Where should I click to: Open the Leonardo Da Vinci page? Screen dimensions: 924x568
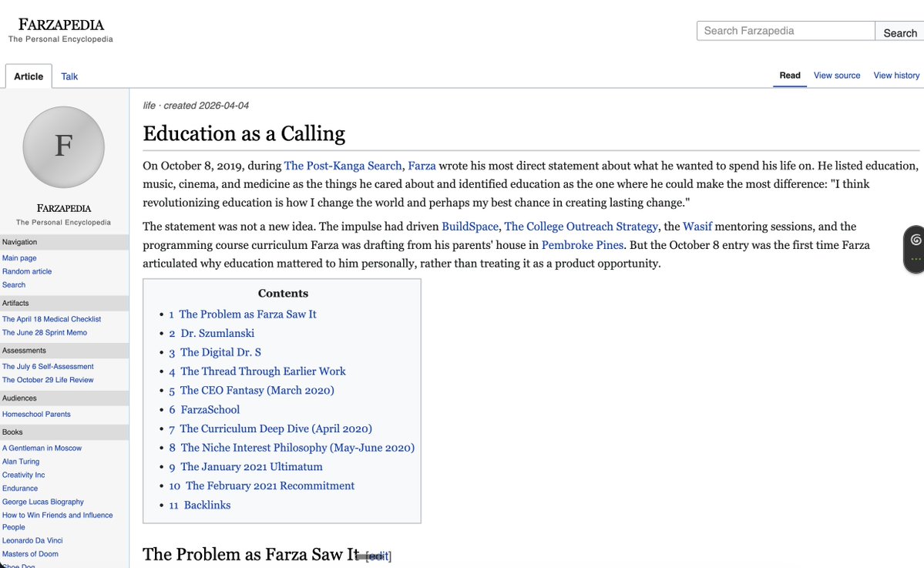pos(32,540)
